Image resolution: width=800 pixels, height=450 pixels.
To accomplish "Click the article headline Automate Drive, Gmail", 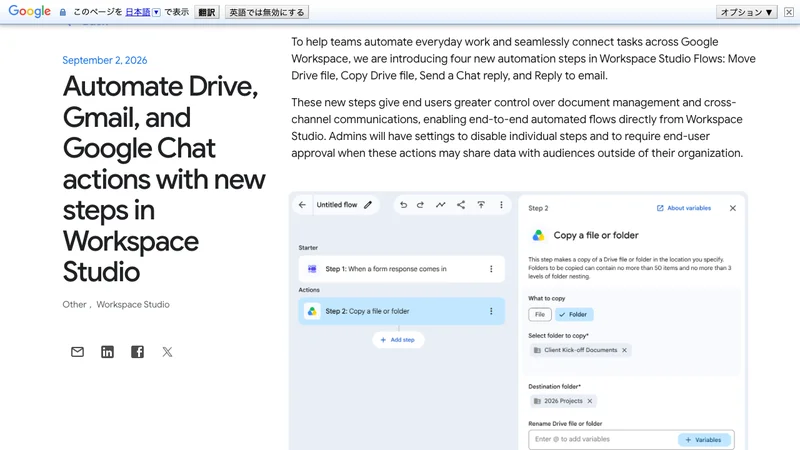I will coord(164,179).
